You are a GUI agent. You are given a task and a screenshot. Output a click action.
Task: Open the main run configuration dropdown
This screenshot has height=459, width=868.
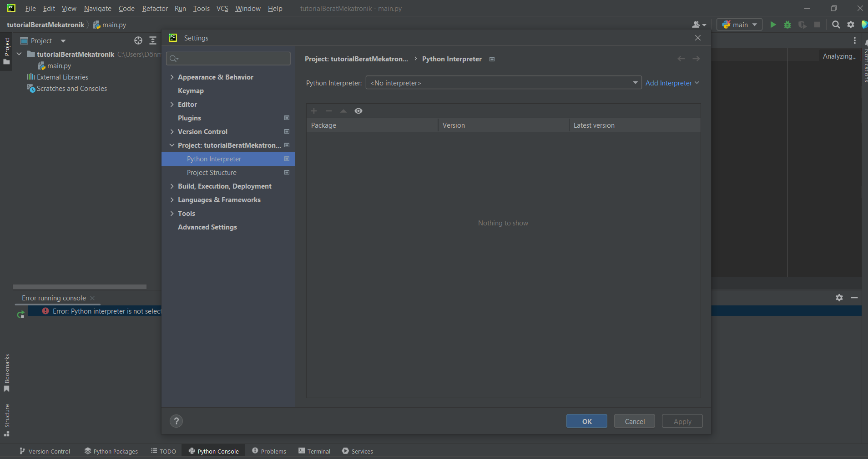(x=739, y=25)
